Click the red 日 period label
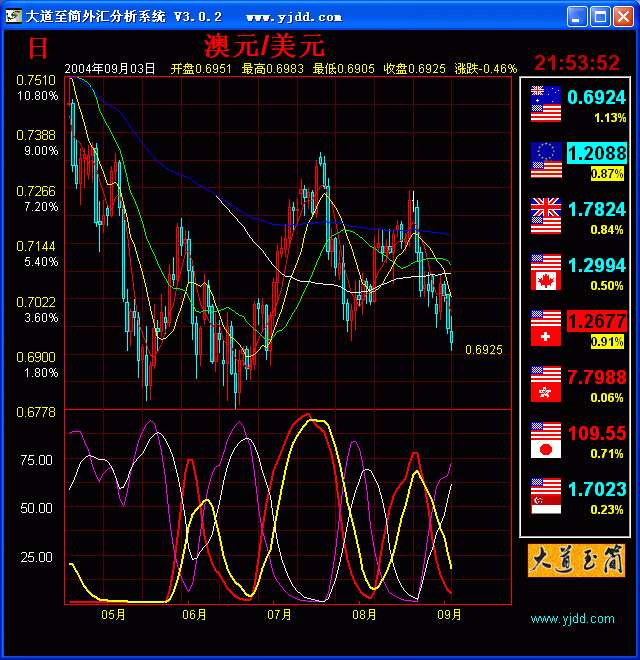Screen dimensions: 640x660 click(x=38, y=48)
